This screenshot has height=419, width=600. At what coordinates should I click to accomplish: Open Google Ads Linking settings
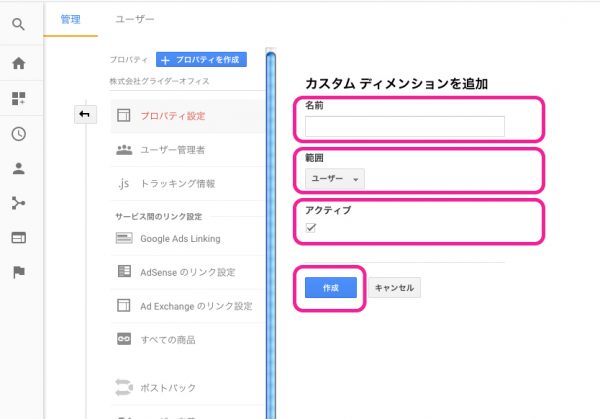(180, 239)
